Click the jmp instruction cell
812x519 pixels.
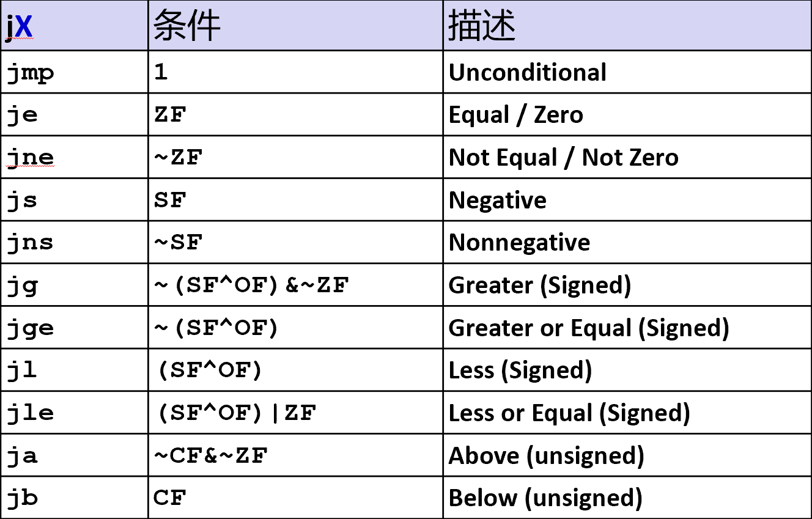click(x=31, y=73)
